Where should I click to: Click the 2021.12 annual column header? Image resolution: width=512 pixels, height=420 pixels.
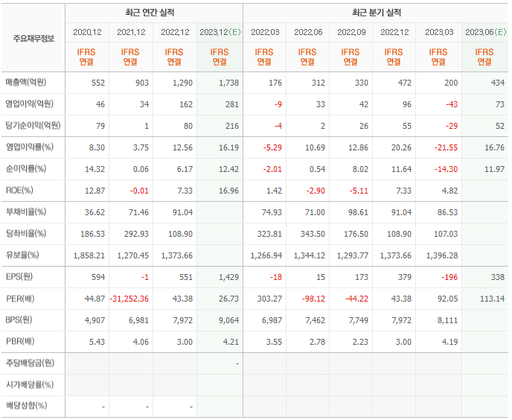131,32
